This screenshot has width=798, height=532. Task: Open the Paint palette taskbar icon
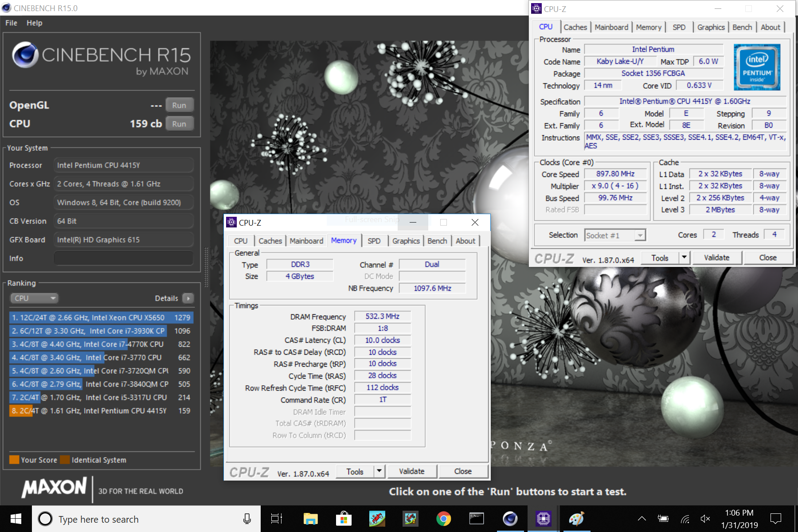coord(576,519)
